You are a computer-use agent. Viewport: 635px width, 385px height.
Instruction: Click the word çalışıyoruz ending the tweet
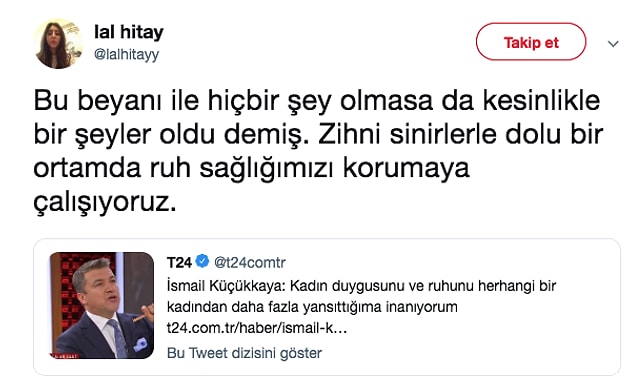105,202
